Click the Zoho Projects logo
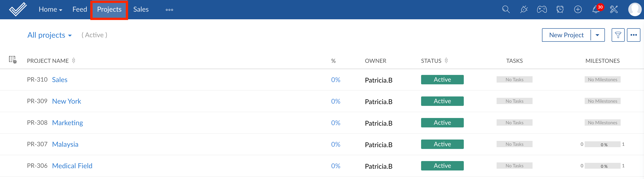The width and height of the screenshot is (644, 179). (18, 9)
